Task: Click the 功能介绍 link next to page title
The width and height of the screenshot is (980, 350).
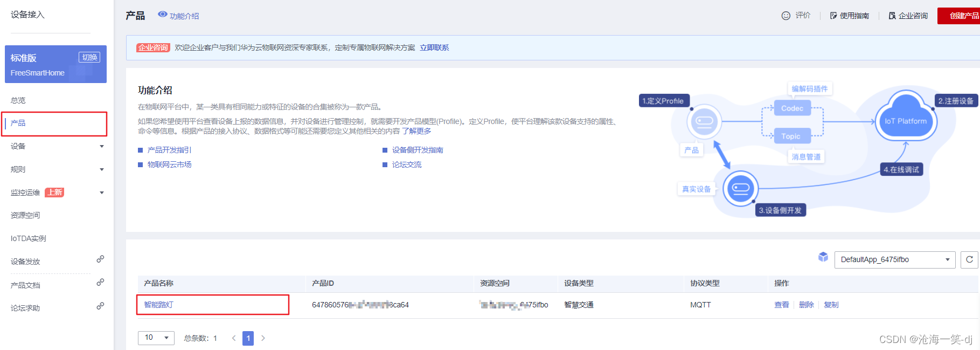Action: (x=184, y=16)
